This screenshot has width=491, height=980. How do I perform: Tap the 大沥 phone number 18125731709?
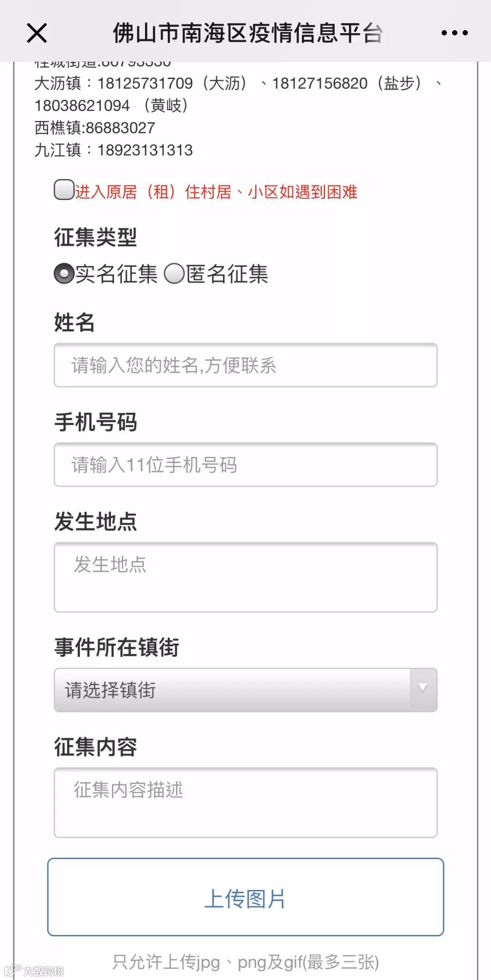click(145, 84)
